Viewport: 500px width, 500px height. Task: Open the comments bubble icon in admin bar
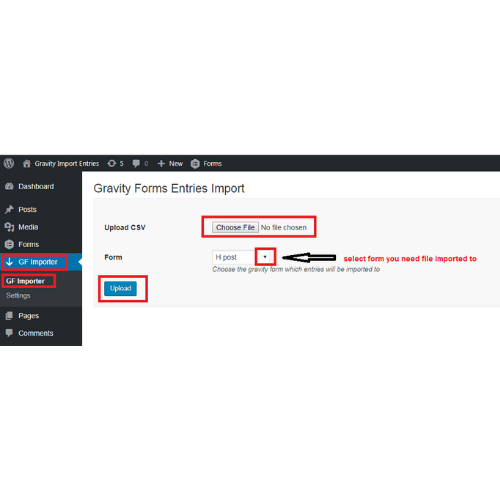136,163
